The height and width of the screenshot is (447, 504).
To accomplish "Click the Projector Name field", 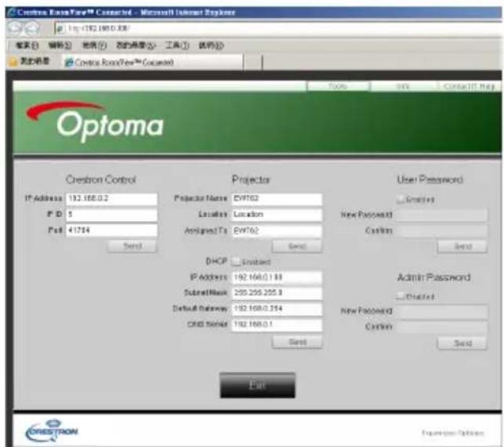I will pyautogui.click(x=277, y=198).
